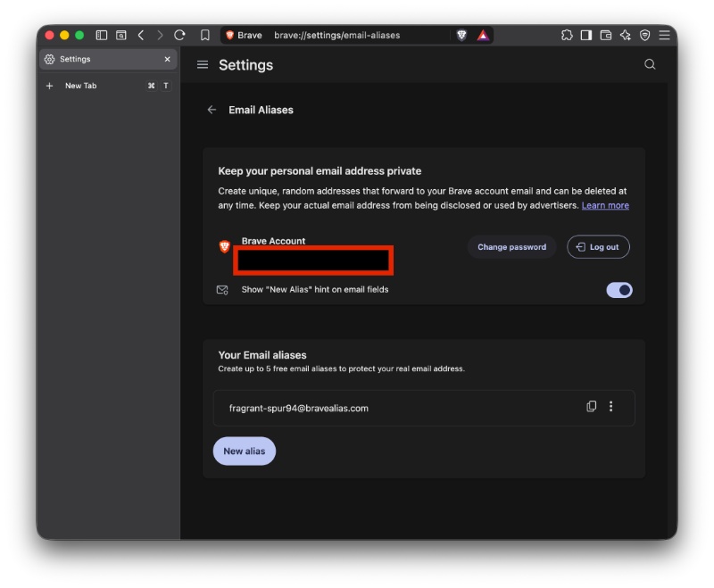Toggle the browser side panel icon
The height and width of the screenshot is (588, 714).
(x=586, y=35)
